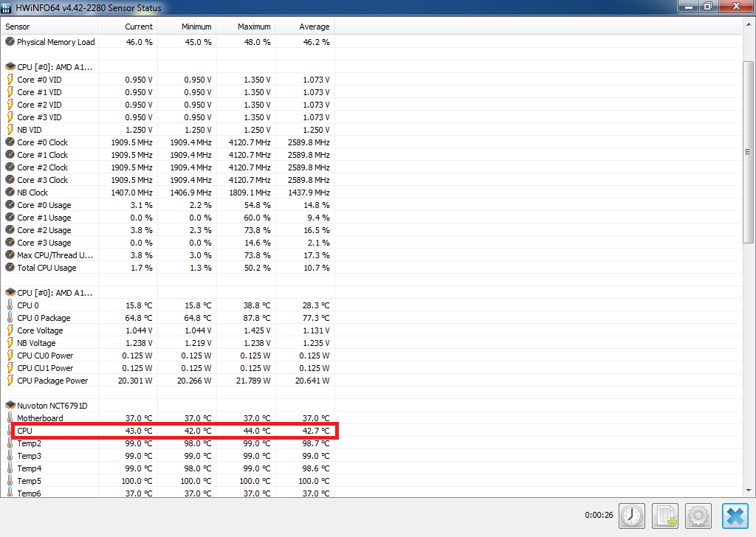Click the Max CPU/Thread U... gauge icon

[10, 254]
